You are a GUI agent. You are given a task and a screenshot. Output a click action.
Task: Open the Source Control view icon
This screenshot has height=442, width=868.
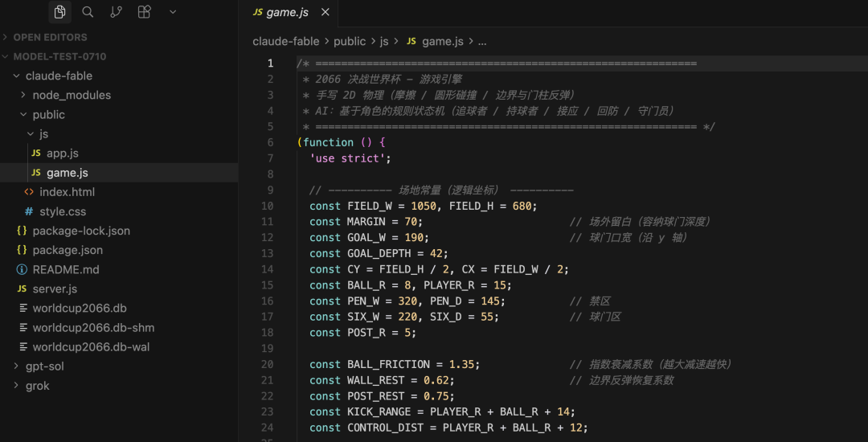coord(116,11)
